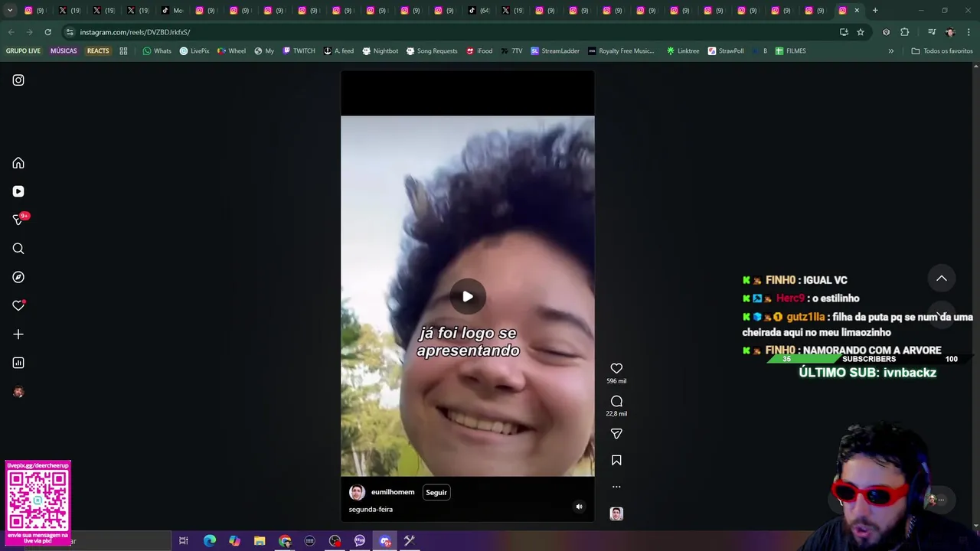Open the LivePix bookmark

(194, 51)
